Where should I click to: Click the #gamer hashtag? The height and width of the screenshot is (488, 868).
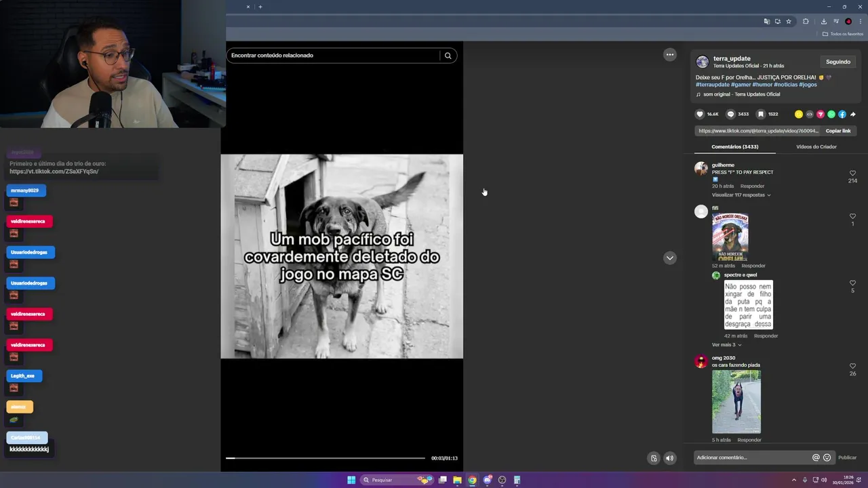coord(741,85)
